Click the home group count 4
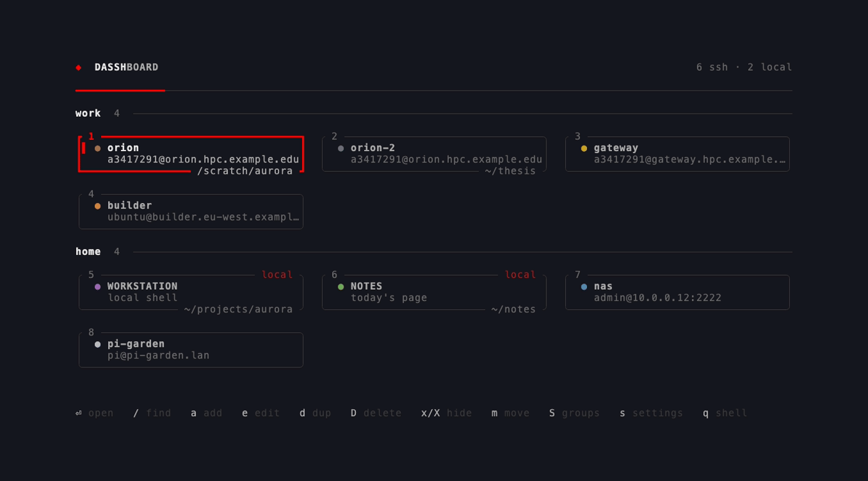Viewport: 868px width, 481px height. pyautogui.click(x=117, y=251)
